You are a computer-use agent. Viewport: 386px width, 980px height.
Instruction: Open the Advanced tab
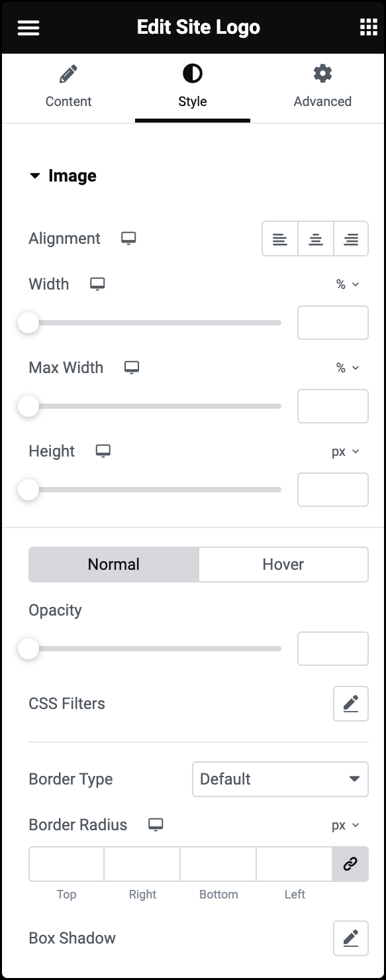(322, 87)
